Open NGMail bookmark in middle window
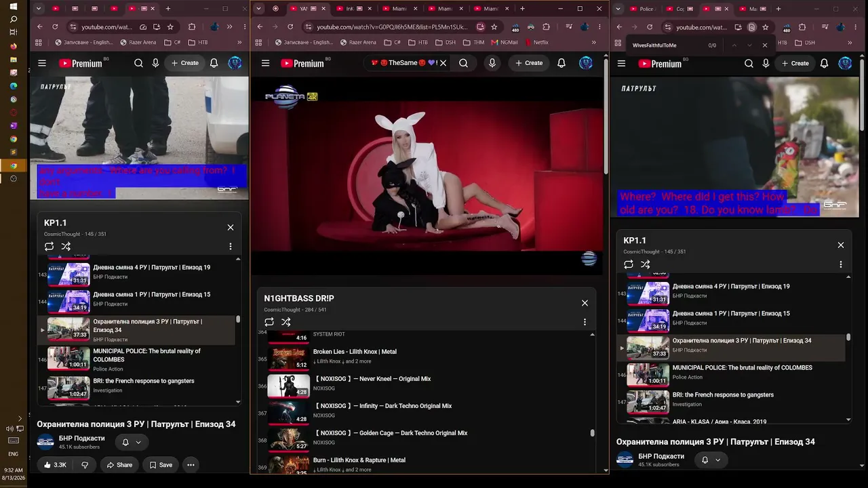Viewport: 868px width, 488px height. (x=505, y=42)
